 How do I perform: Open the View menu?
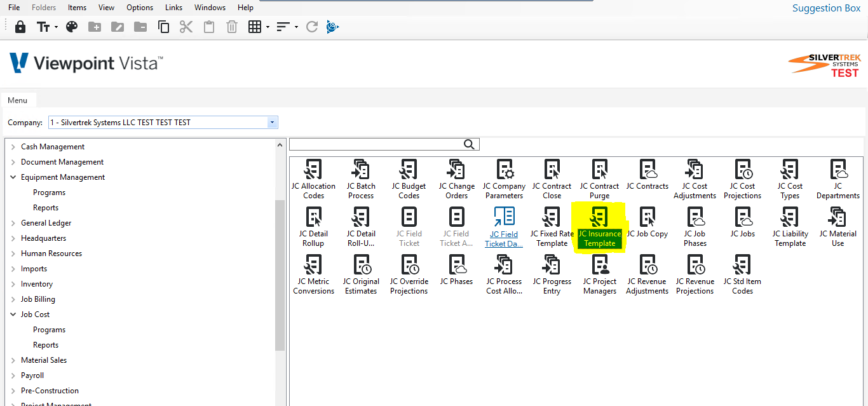tap(106, 8)
